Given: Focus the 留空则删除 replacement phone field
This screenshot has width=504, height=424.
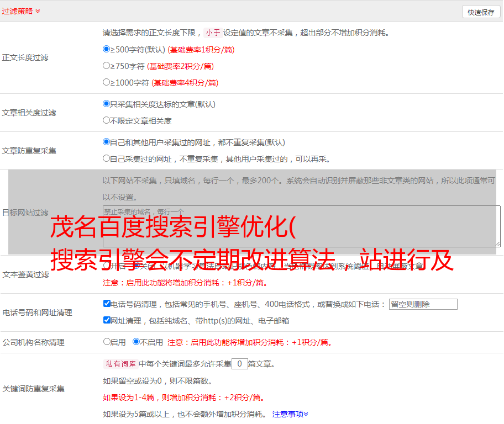Looking at the screenshot, I should [x=423, y=304].
